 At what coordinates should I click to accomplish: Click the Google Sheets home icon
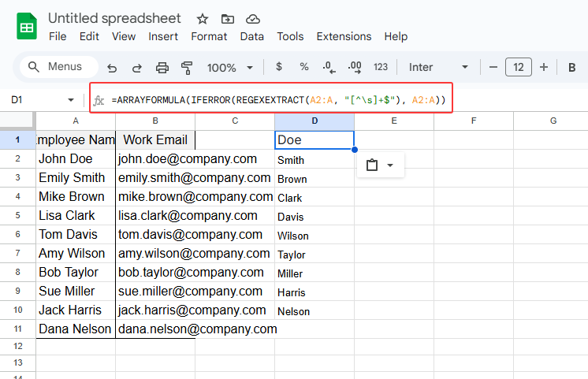27,27
